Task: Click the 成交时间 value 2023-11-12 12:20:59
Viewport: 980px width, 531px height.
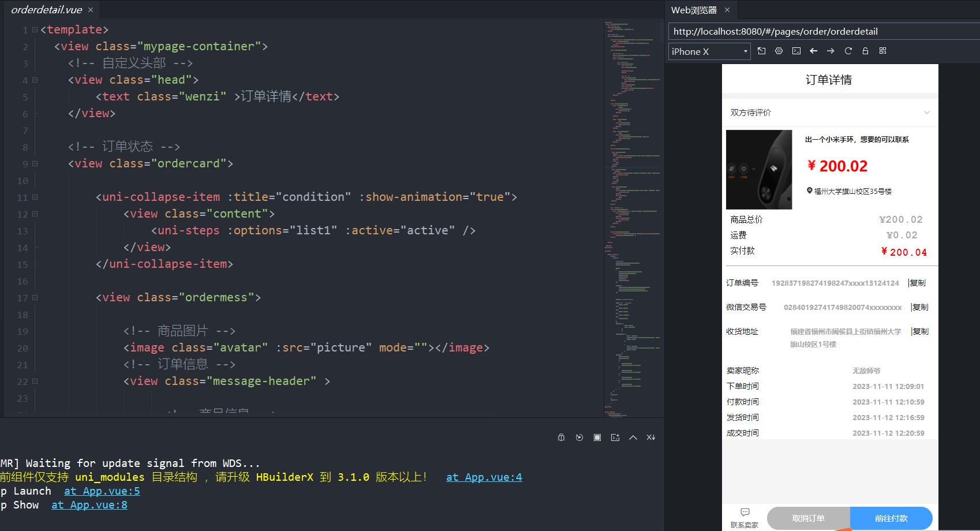Action: (888, 433)
